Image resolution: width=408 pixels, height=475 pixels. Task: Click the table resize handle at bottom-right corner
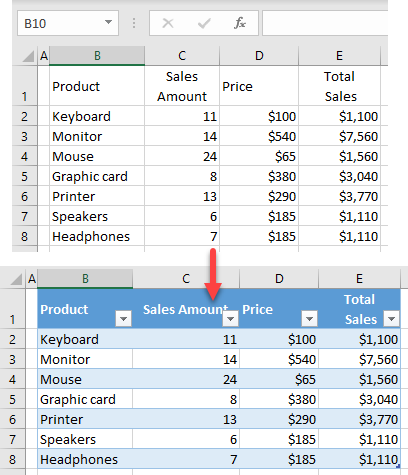pyautogui.click(x=398, y=466)
